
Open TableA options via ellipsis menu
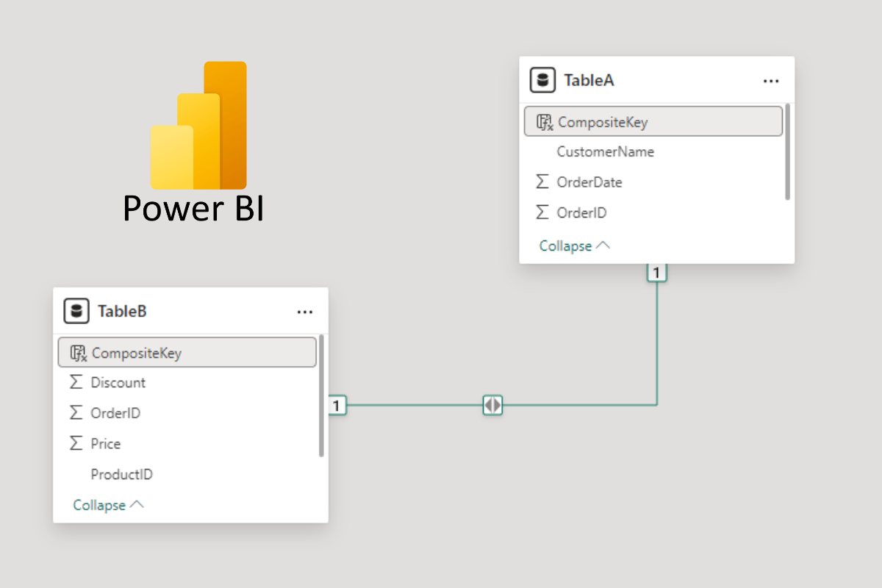(770, 80)
